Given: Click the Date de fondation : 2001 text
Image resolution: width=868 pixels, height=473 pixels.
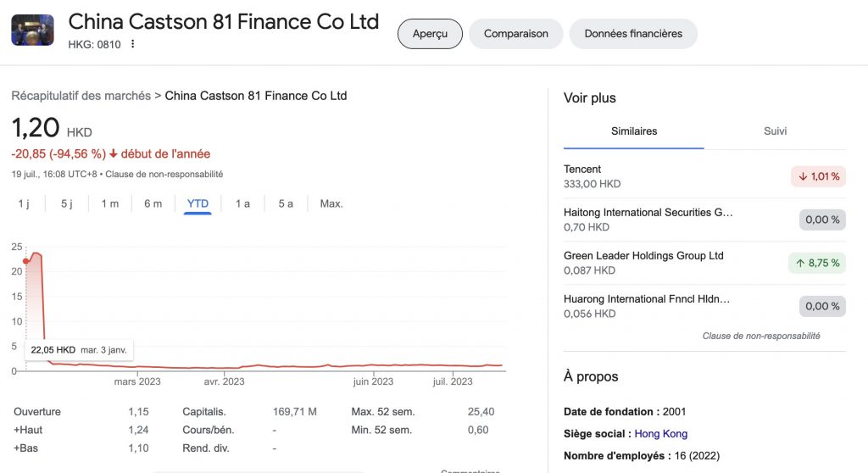Looking at the screenshot, I should pos(625,411).
